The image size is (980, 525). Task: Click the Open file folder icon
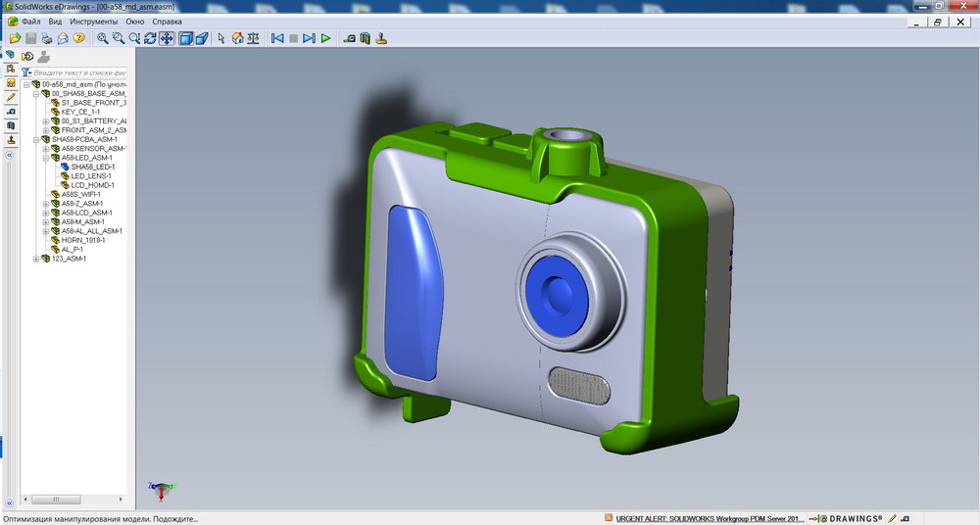(x=15, y=39)
